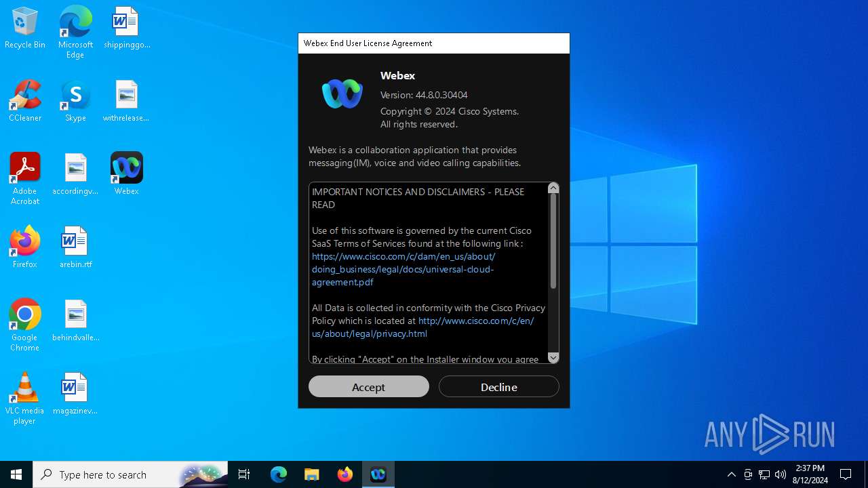Open the Windows Start menu

coord(16,474)
